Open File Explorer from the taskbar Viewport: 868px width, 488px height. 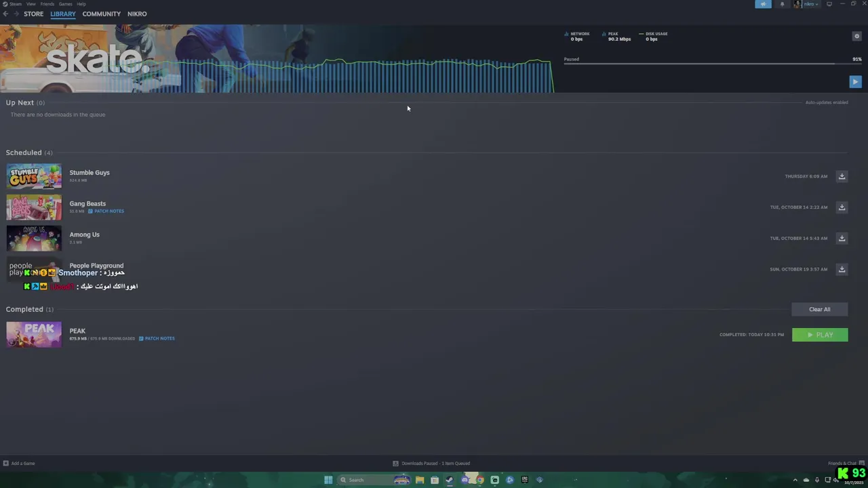click(420, 480)
